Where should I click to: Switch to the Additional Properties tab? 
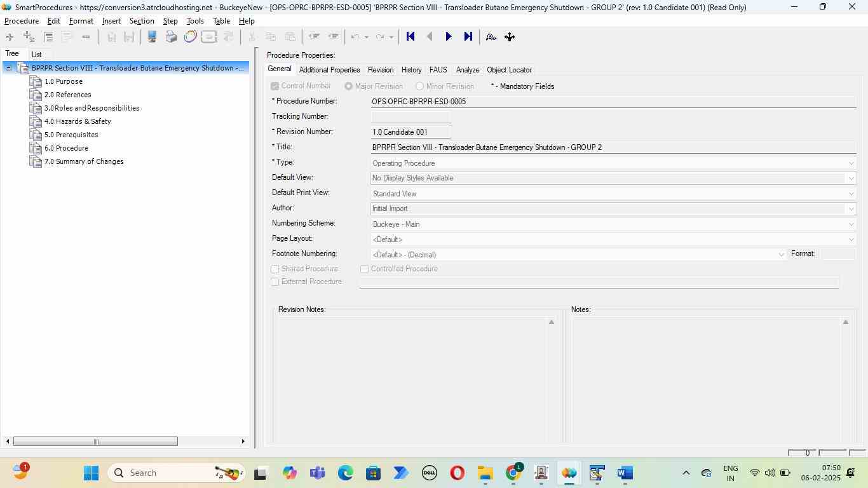point(329,70)
